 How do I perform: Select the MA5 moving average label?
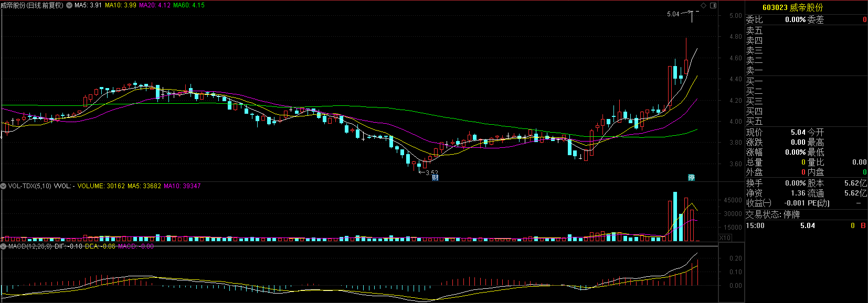click(88, 5)
